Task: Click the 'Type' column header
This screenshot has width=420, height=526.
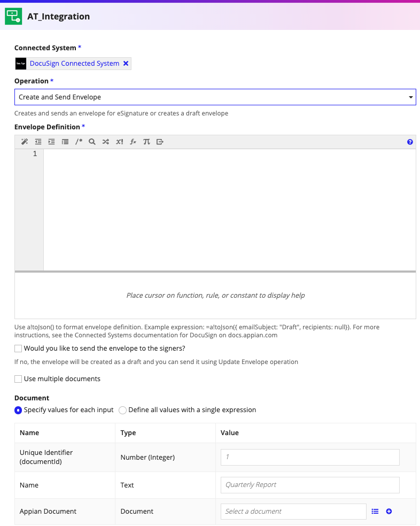Action: pyautogui.click(x=128, y=433)
